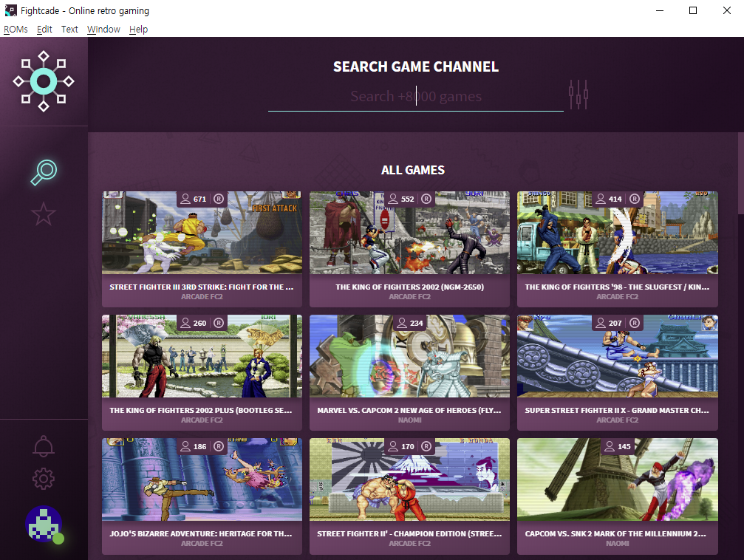Open King of Fighters 2002 thumbnail
The width and height of the screenshot is (744, 560).
coord(409,233)
